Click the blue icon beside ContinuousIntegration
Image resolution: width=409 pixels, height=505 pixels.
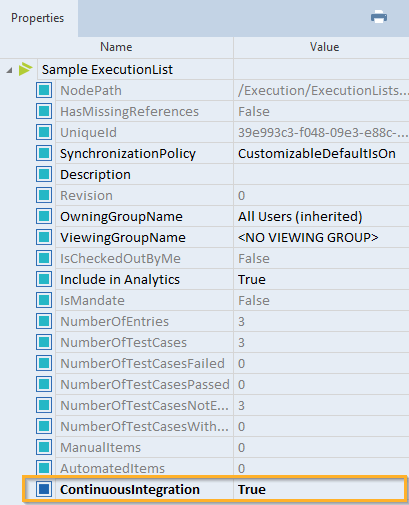(x=44, y=489)
